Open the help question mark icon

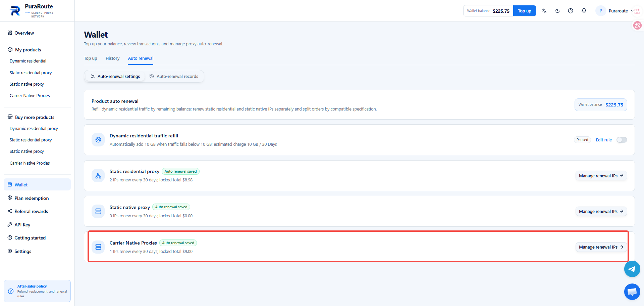tap(571, 11)
